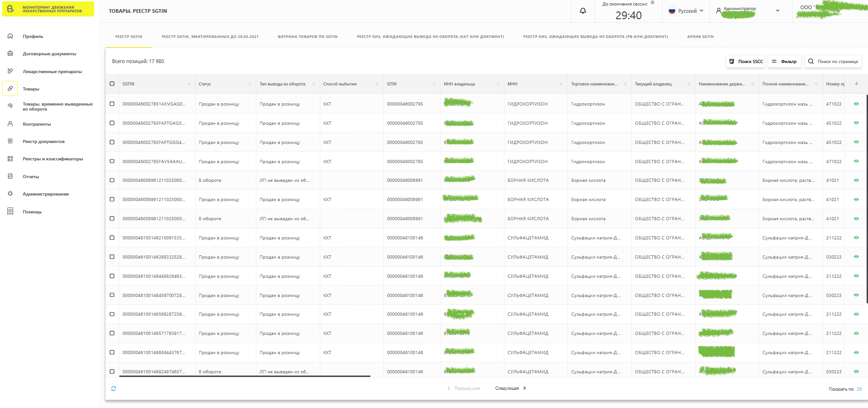Open Торговое наименование column menu

[x=625, y=84]
